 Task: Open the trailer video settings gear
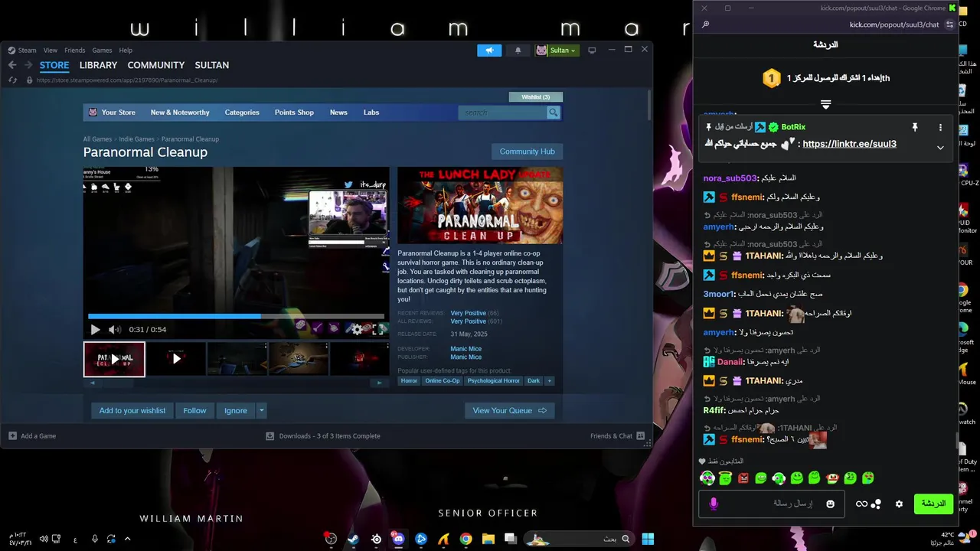click(357, 330)
